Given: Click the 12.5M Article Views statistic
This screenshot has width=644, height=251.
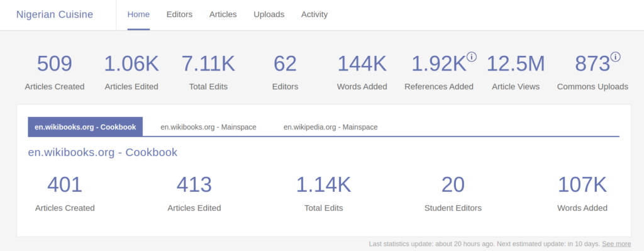Looking at the screenshot, I should (516, 72).
